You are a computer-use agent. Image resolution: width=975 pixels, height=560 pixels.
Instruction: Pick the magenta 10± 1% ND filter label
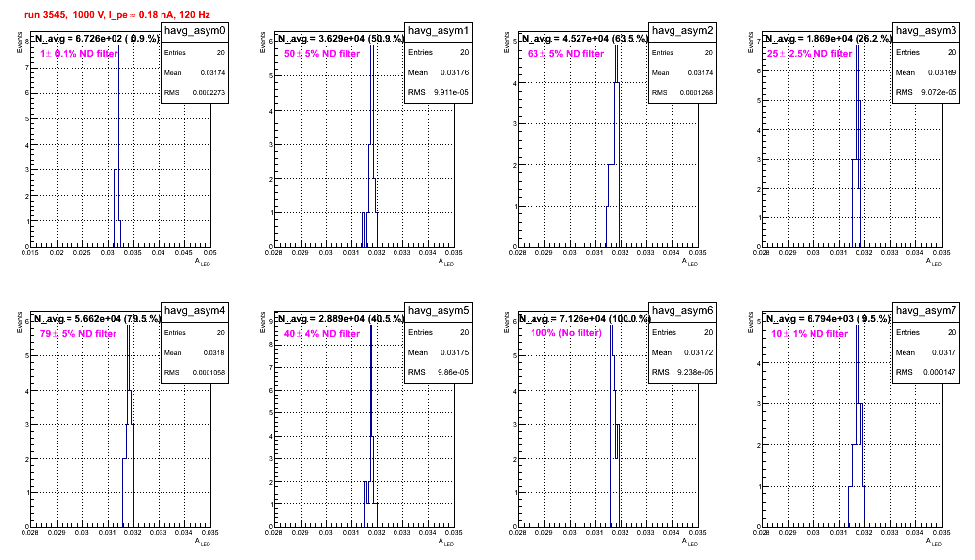pos(810,334)
